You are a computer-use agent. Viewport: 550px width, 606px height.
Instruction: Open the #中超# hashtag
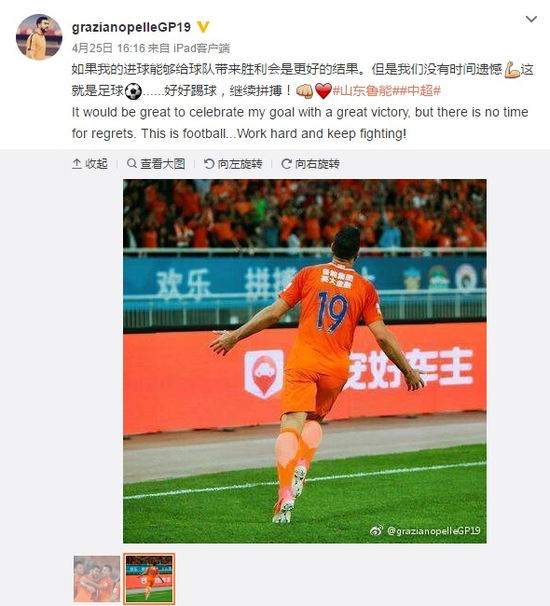click(x=414, y=91)
